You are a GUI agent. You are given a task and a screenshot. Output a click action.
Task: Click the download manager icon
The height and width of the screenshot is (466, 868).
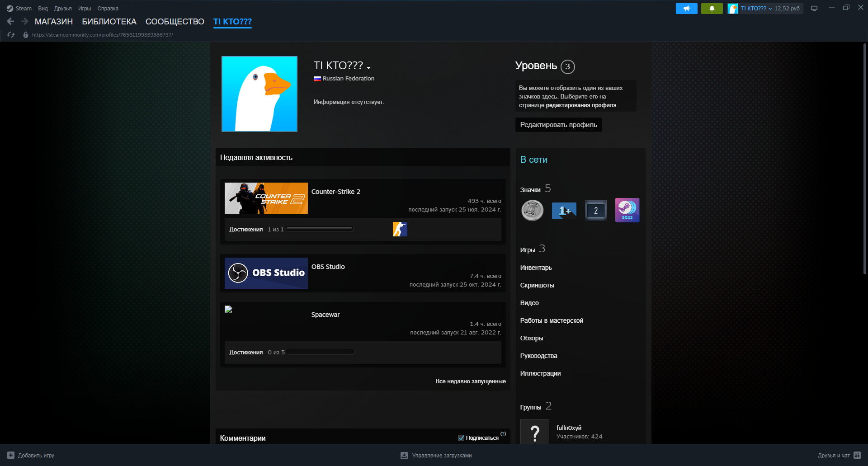coord(404,456)
